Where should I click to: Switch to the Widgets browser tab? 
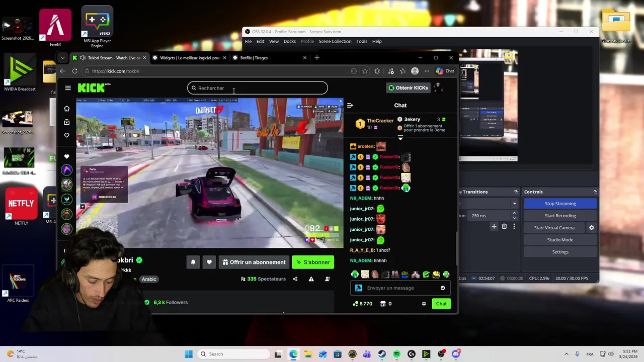189,58
